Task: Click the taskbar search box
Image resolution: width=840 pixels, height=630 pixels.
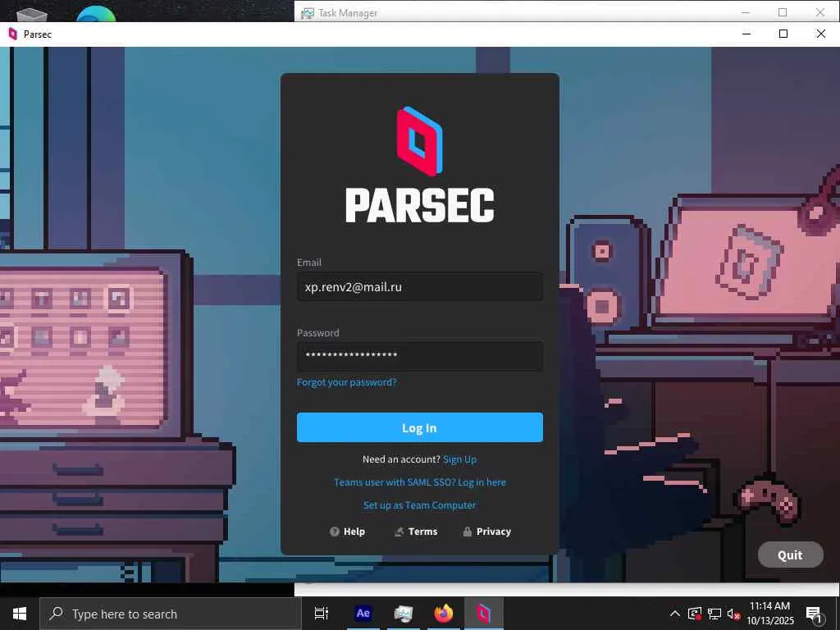Action: tap(171, 614)
